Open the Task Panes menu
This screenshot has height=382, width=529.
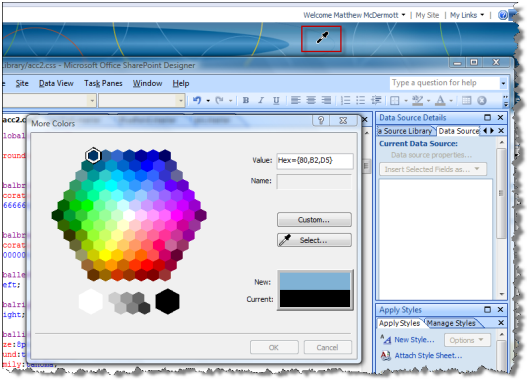103,83
